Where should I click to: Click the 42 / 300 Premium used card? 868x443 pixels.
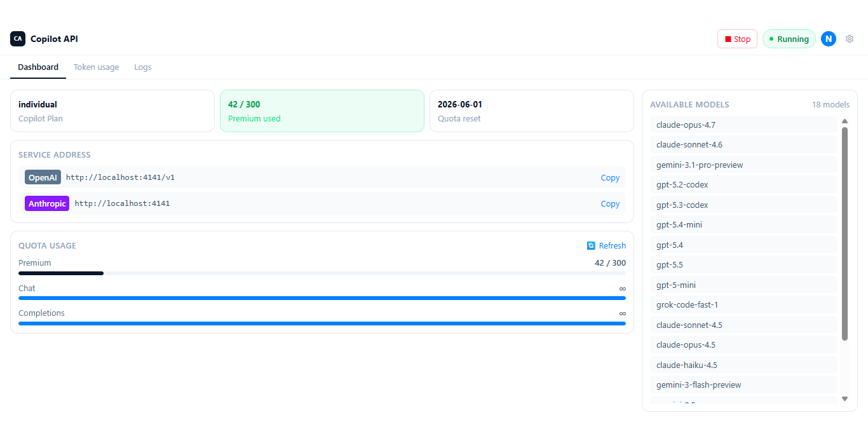[x=322, y=111]
